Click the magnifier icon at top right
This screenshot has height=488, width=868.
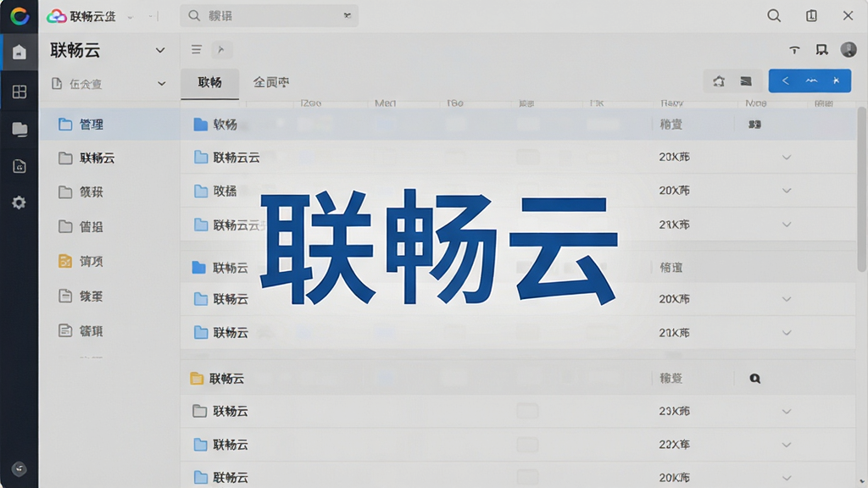[x=774, y=15]
